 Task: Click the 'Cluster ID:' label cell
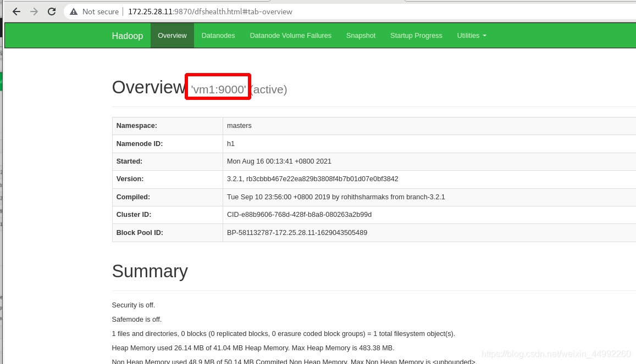pyautogui.click(x=168, y=215)
